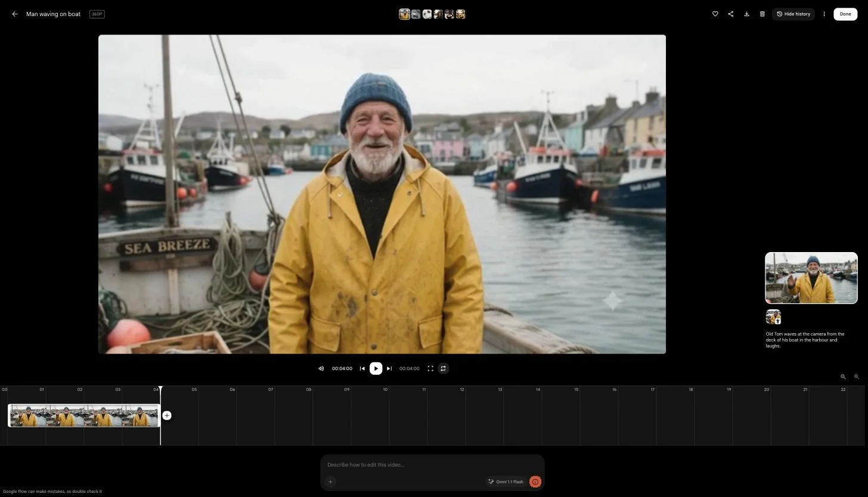Skip to the end of video
The image size is (868, 497).
(389, 368)
